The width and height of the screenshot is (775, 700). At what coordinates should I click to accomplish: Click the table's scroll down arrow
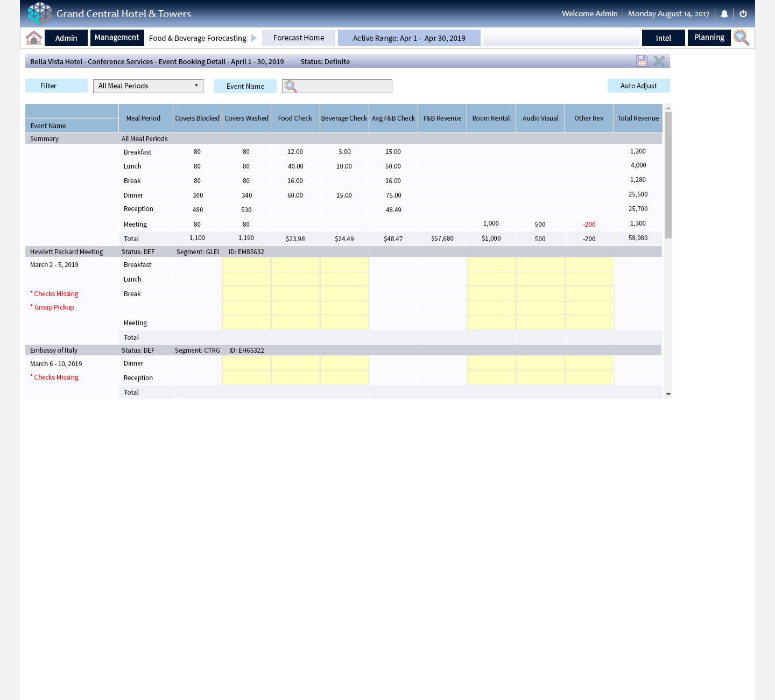click(x=668, y=395)
